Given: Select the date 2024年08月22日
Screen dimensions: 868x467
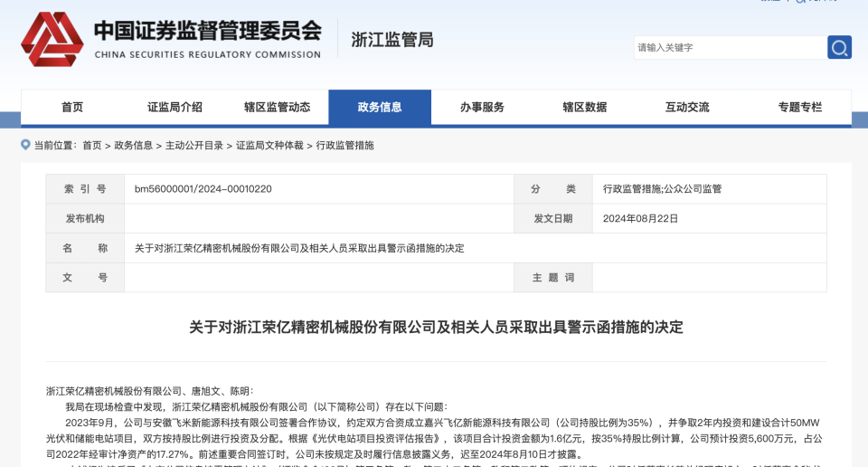Looking at the screenshot, I should [640, 219].
